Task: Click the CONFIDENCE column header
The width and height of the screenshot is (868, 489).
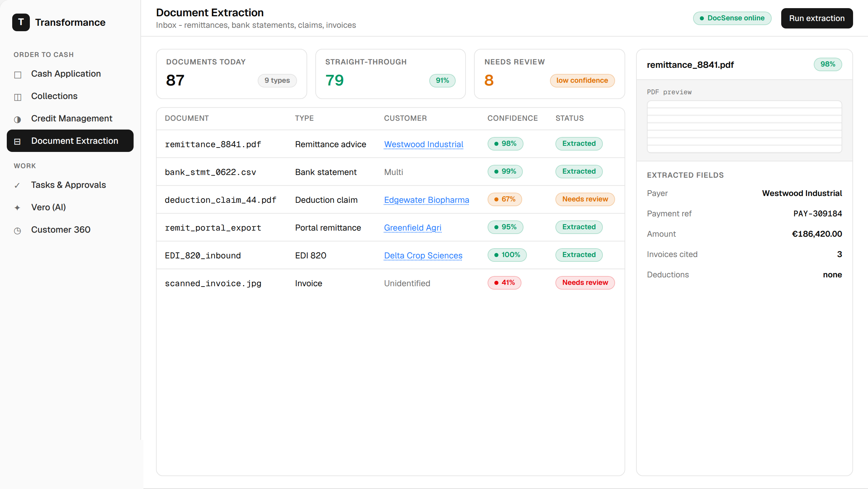Action: click(x=512, y=118)
